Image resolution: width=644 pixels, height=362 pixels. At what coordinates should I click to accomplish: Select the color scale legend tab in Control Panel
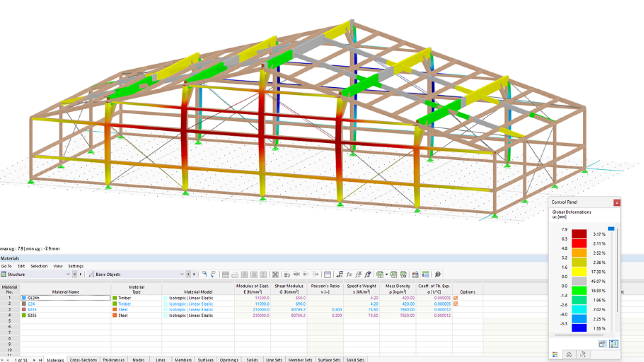pos(555,354)
